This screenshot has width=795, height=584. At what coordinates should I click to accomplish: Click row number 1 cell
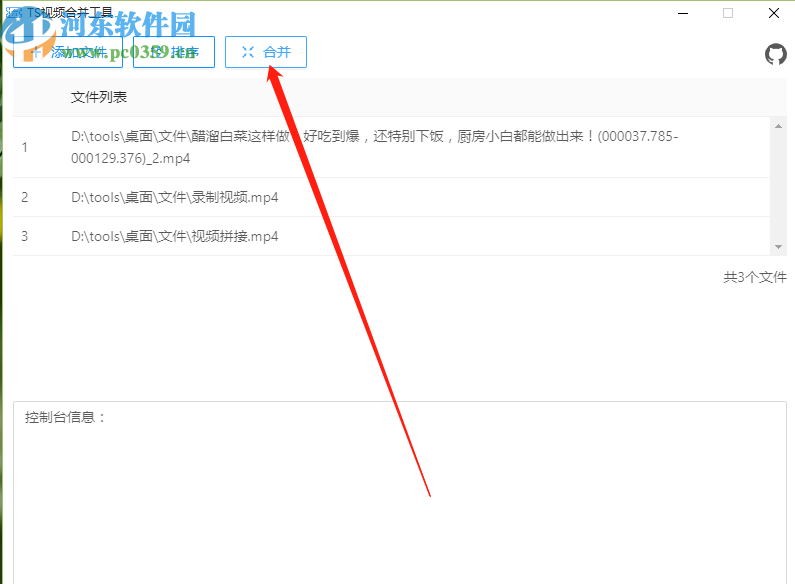point(24,147)
